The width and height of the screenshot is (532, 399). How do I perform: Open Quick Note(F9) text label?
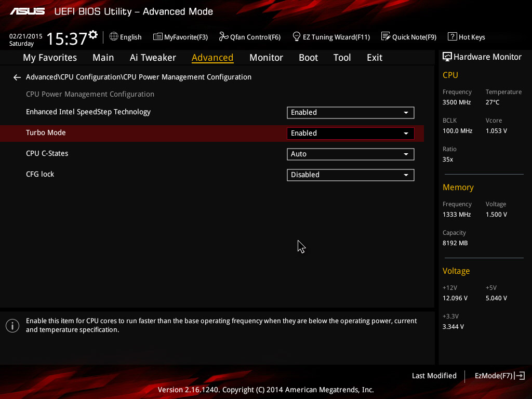[414, 37]
